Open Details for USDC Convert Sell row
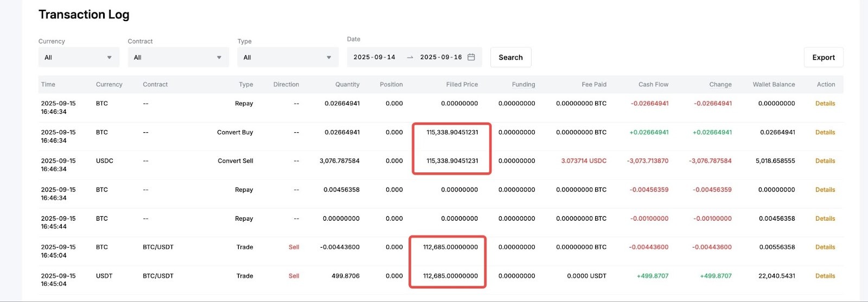 click(825, 161)
